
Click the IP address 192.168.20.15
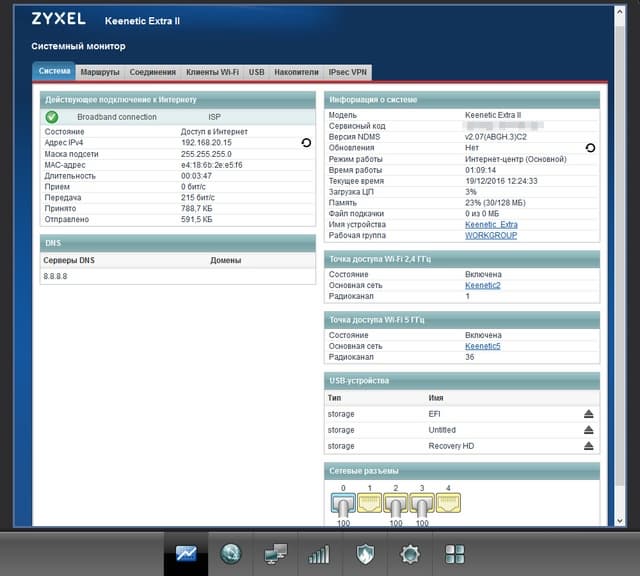point(206,142)
